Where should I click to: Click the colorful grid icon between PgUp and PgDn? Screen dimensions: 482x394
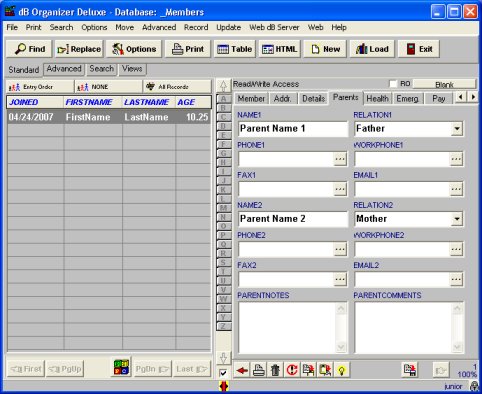[x=122, y=367]
